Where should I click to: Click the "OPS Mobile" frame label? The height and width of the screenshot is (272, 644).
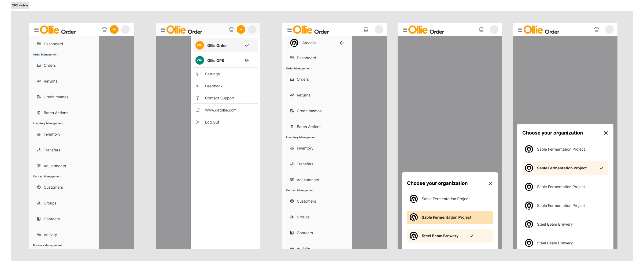coord(20,5)
